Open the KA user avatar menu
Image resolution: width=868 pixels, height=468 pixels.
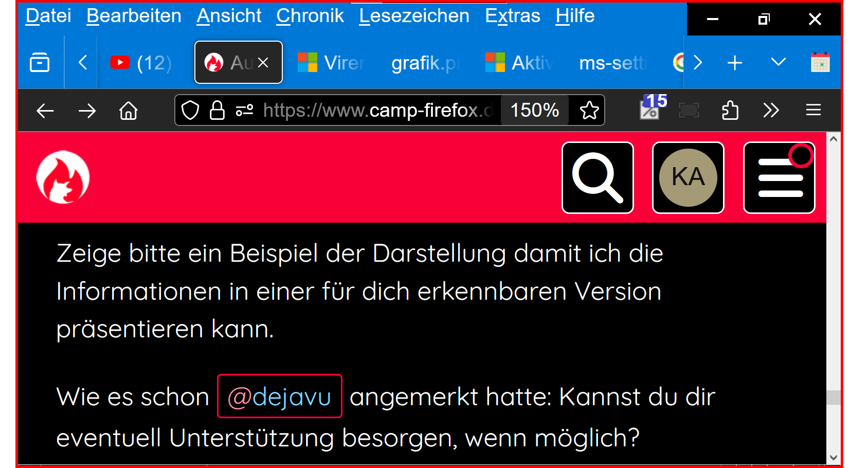coord(688,177)
